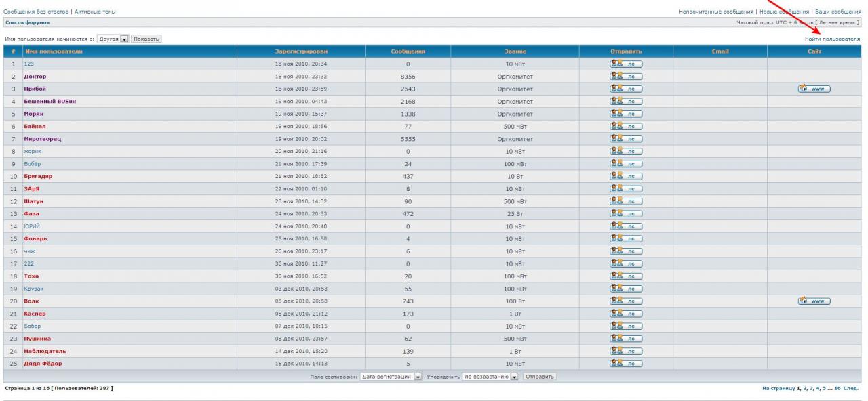Click the ЛС icon in Шатун's row

pos(626,201)
